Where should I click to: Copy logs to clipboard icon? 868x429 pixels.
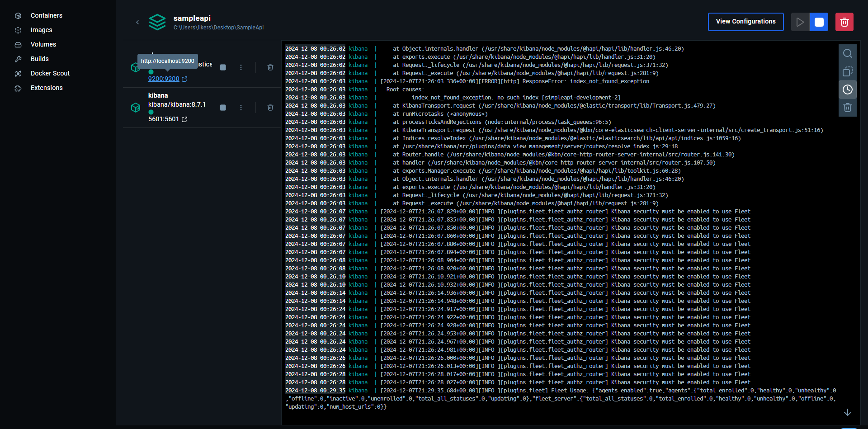848,71
